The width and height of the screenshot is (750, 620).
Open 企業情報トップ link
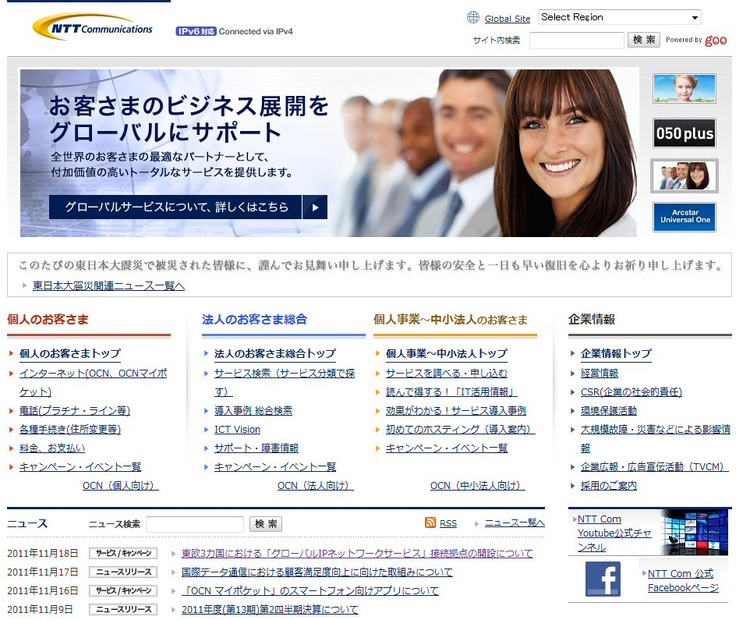pyautogui.click(x=616, y=354)
